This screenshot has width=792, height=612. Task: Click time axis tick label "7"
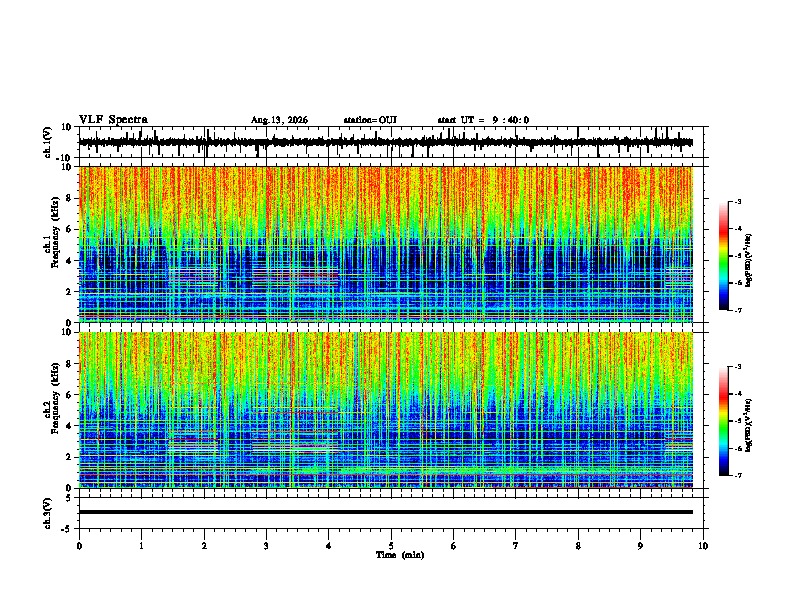[x=516, y=546]
